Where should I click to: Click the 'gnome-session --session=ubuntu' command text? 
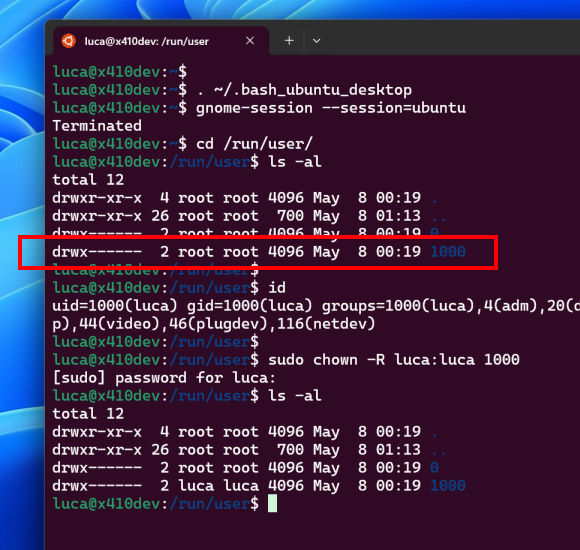coord(331,108)
